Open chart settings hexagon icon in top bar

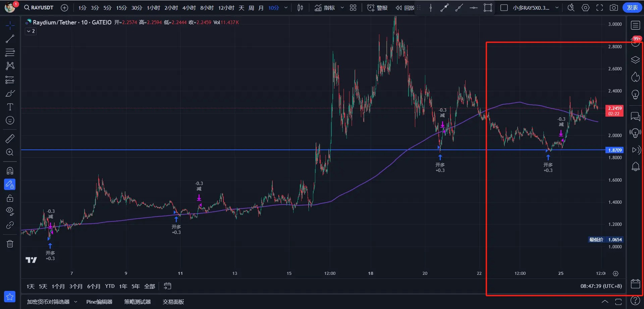click(585, 8)
